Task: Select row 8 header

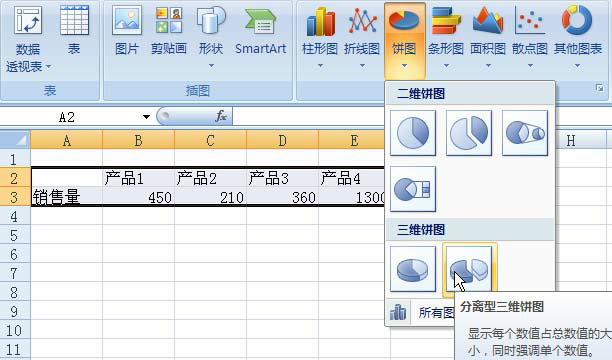Action: 15,292
